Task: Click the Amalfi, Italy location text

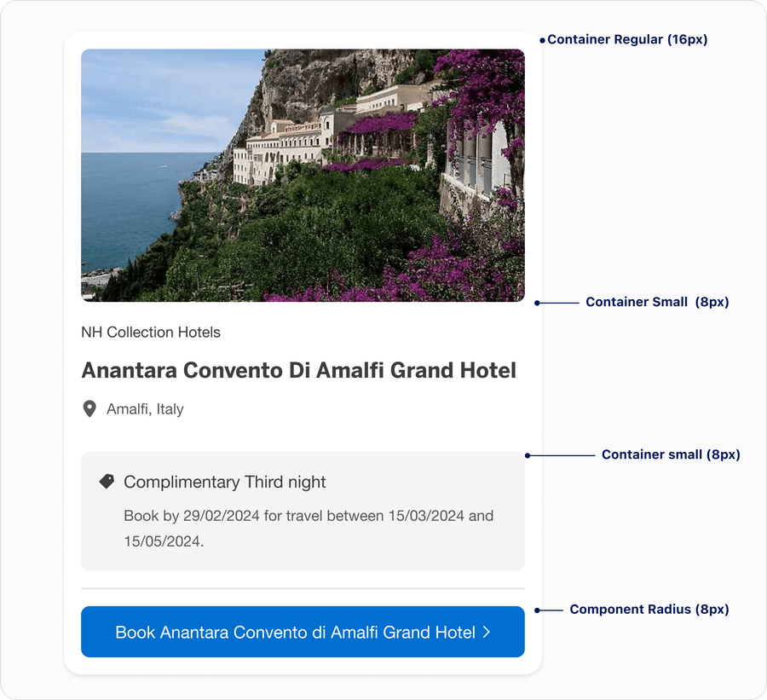Action: pyautogui.click(x=145, y=409)
